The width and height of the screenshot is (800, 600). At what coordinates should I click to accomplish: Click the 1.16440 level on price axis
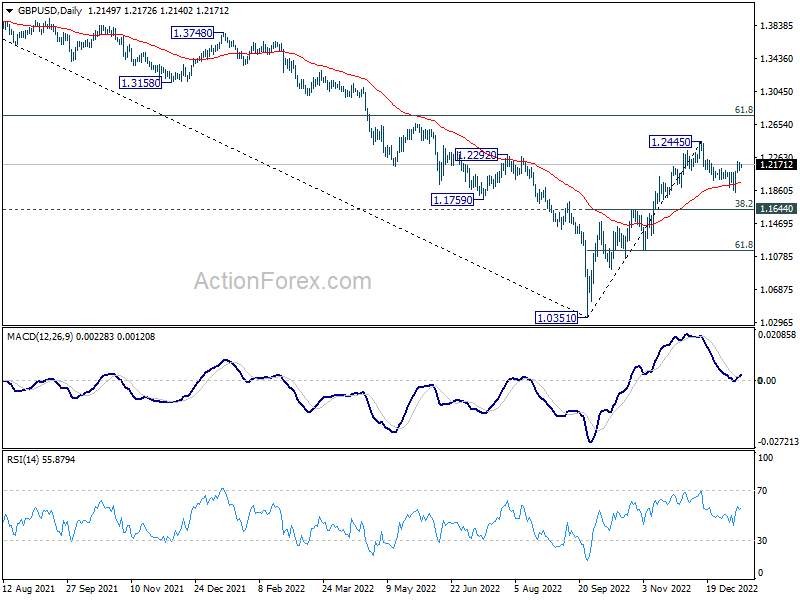[x=776, y=209]
